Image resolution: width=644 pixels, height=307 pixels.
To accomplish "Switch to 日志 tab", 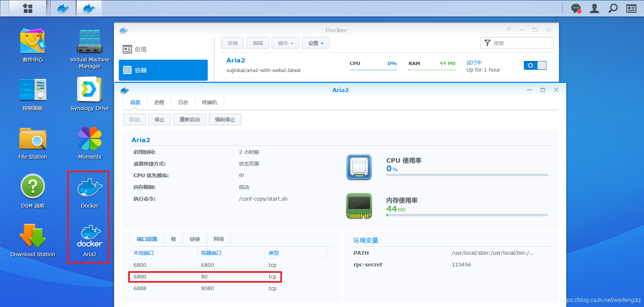I will pyautogui.click(x=183, y=102).
